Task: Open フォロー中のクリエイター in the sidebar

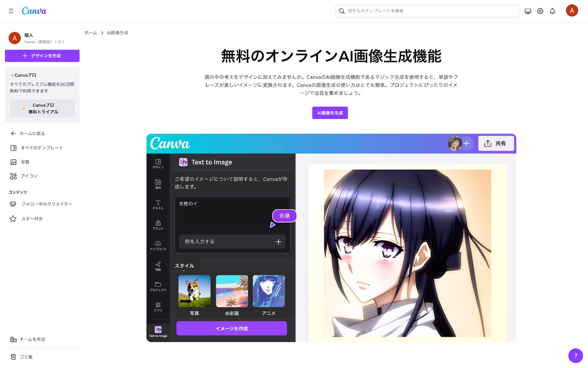Action: 47,204
